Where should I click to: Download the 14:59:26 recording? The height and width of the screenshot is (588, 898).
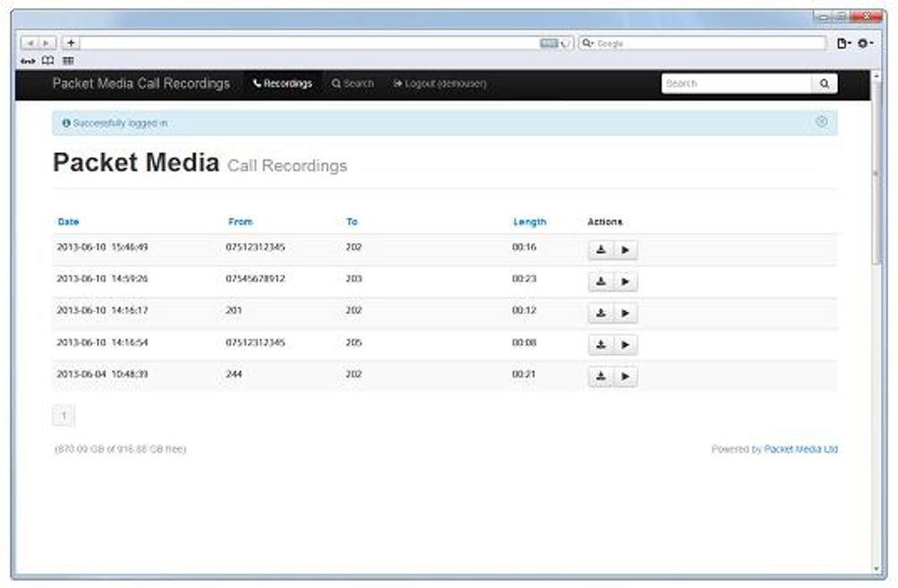coord(600,281)
